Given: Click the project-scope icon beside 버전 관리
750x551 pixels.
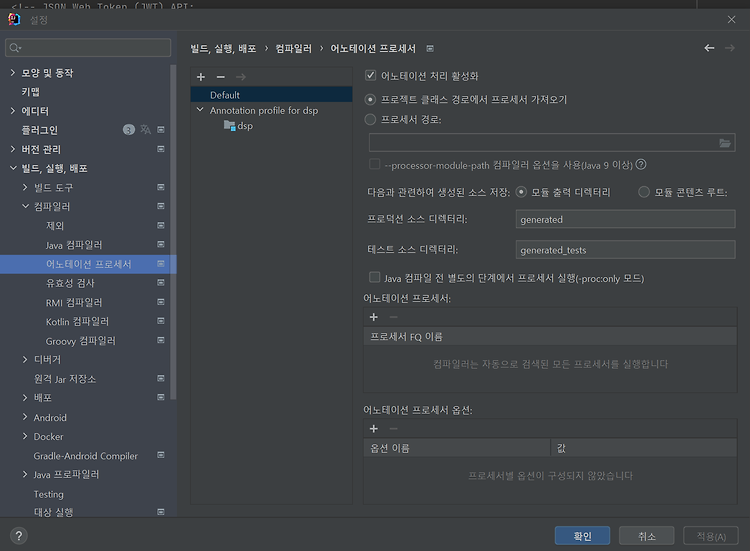Looking at the screenshot, I should [161, 149].
